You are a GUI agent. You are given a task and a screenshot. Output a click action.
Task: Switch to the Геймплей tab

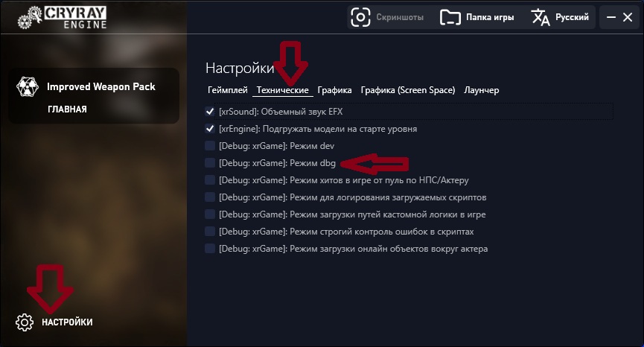point(228,90)
